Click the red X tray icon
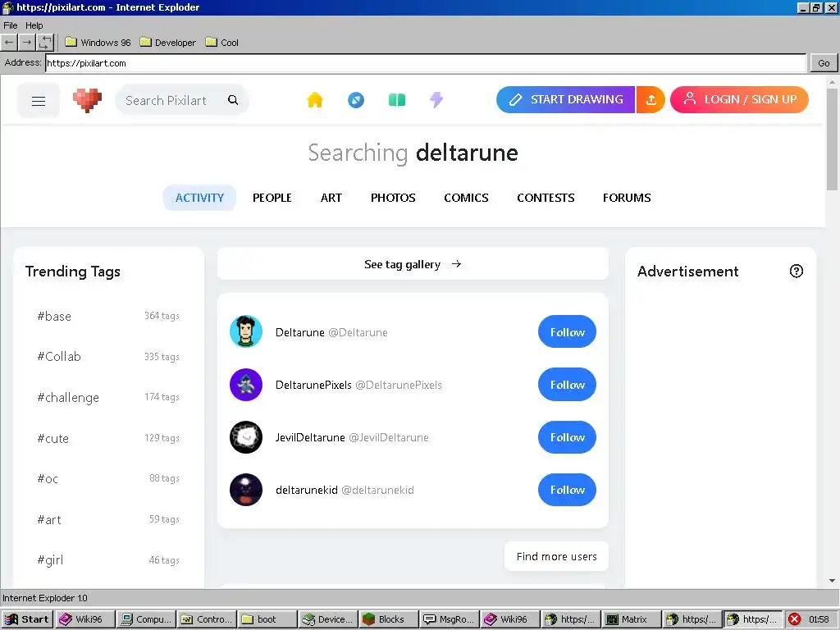840x630 pixels. [x=794, y=619]
